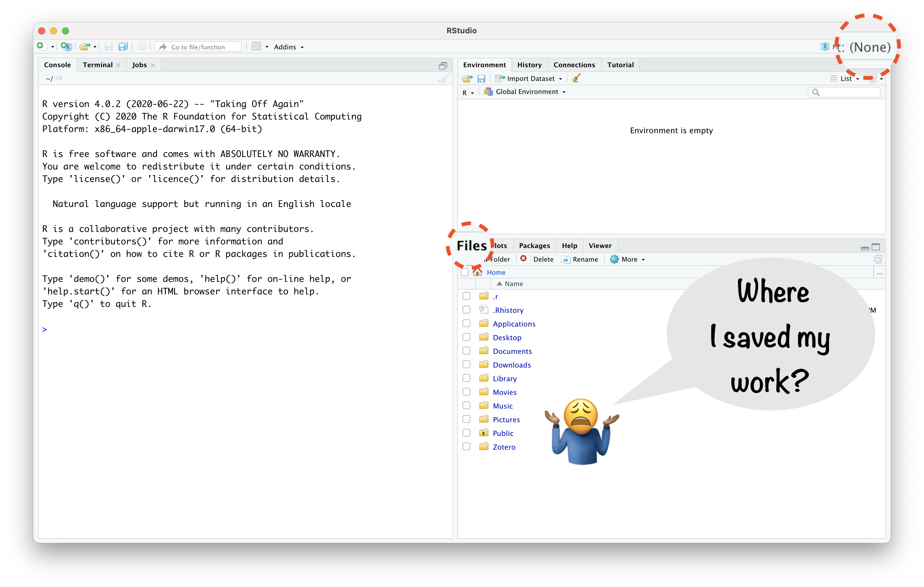This screenshot has width=924, height=587.
Task: Open the History tab
Action: (x=529, y=65)
